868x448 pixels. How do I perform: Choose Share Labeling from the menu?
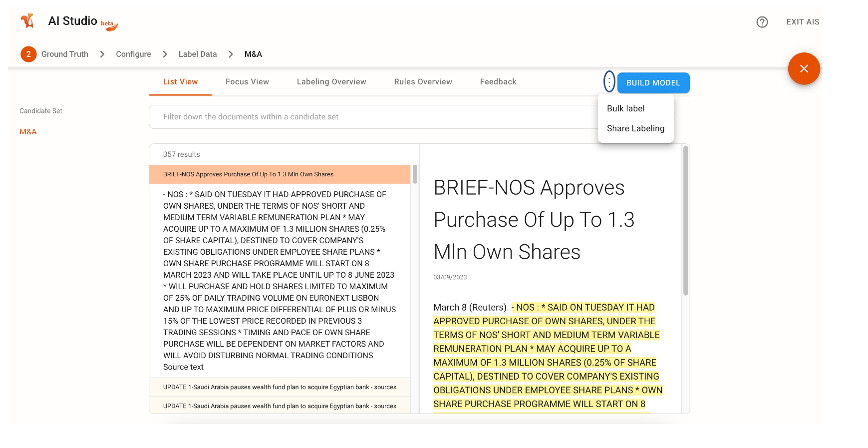(635, 128)
